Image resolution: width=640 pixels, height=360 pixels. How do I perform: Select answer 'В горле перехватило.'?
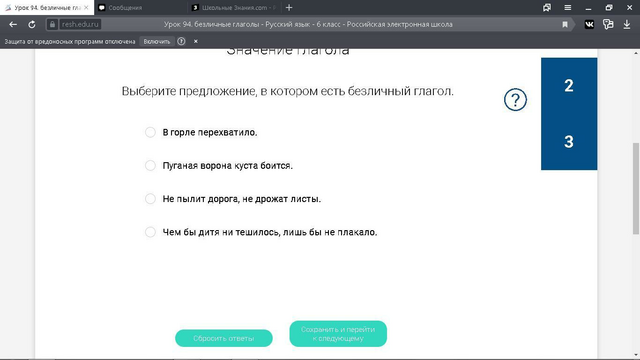(x=150, y=132)
